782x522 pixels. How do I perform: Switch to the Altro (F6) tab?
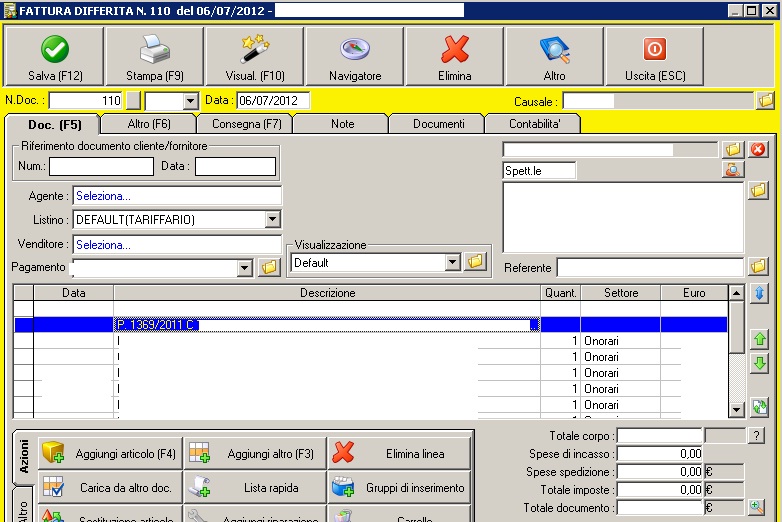pos(149,124)
